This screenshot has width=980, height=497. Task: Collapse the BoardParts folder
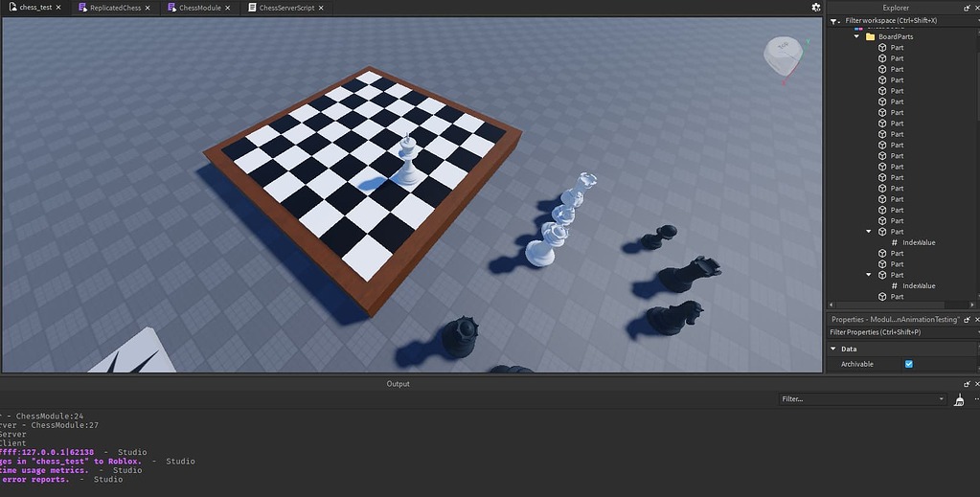(856, 37)
